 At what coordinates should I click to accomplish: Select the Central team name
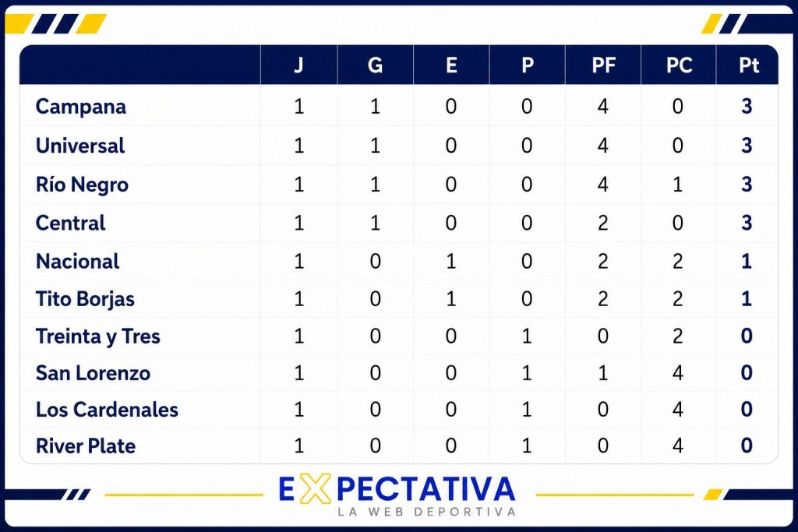70,223
